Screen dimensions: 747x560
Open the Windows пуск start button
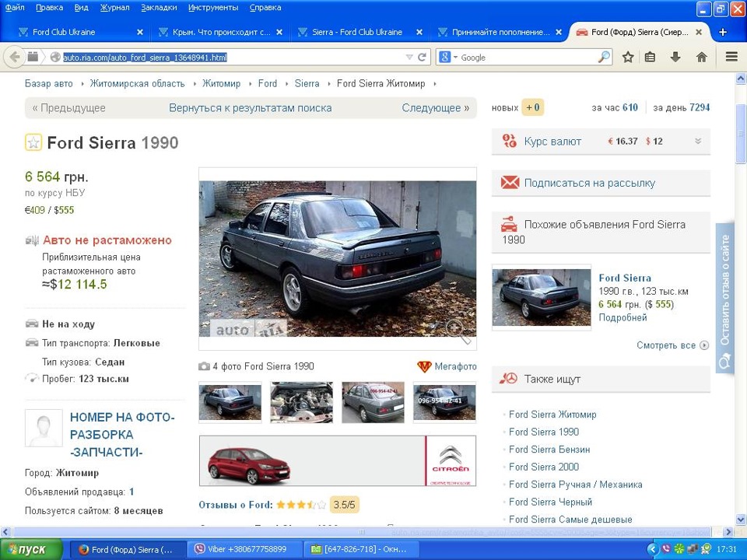pos(30,550)
